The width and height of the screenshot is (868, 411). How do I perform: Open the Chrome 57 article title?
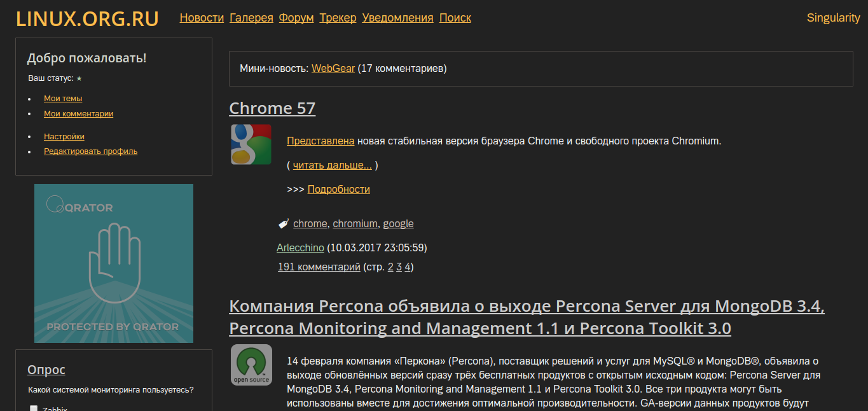272,108
